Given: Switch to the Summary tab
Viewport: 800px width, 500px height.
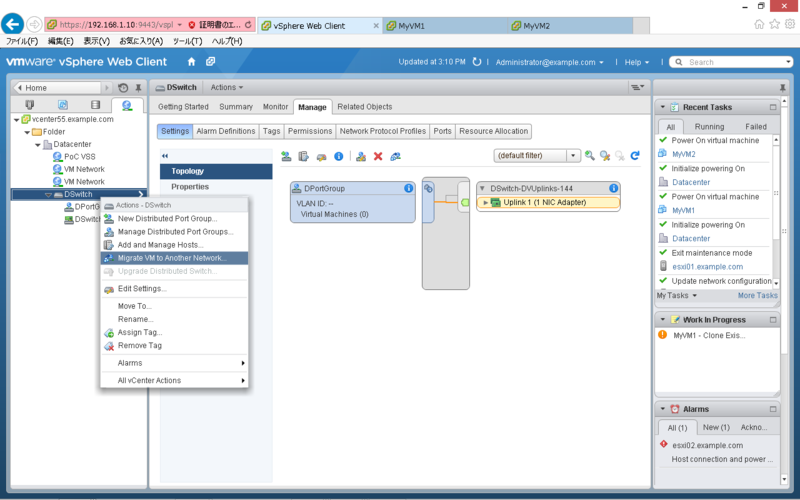Looking at the screenshot, I should (x=236, y=107).
